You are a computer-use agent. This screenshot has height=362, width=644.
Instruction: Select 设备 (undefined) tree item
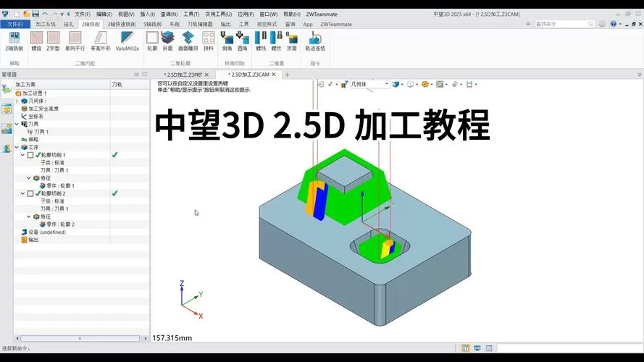pos(43,232)
